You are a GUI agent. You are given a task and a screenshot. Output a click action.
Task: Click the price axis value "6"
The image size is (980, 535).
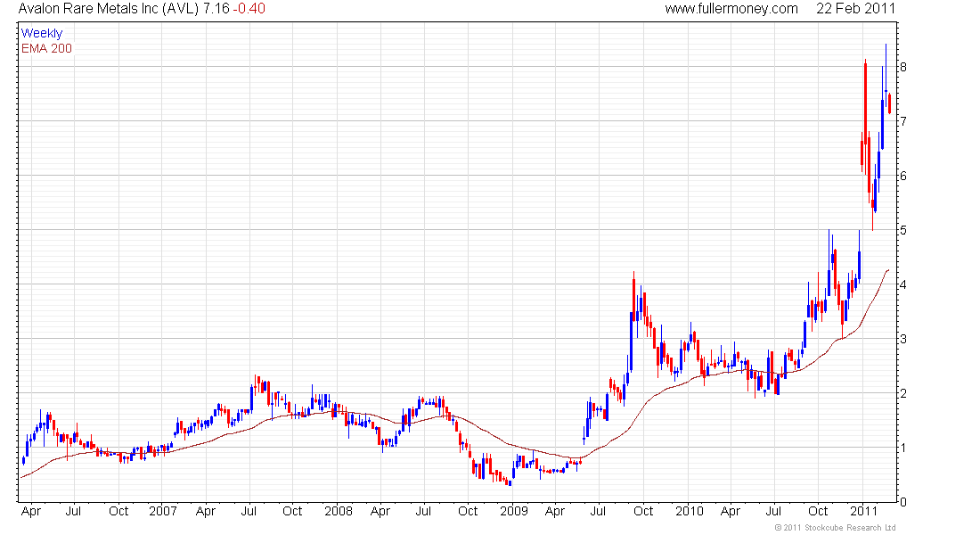click(x=903, y=176)
